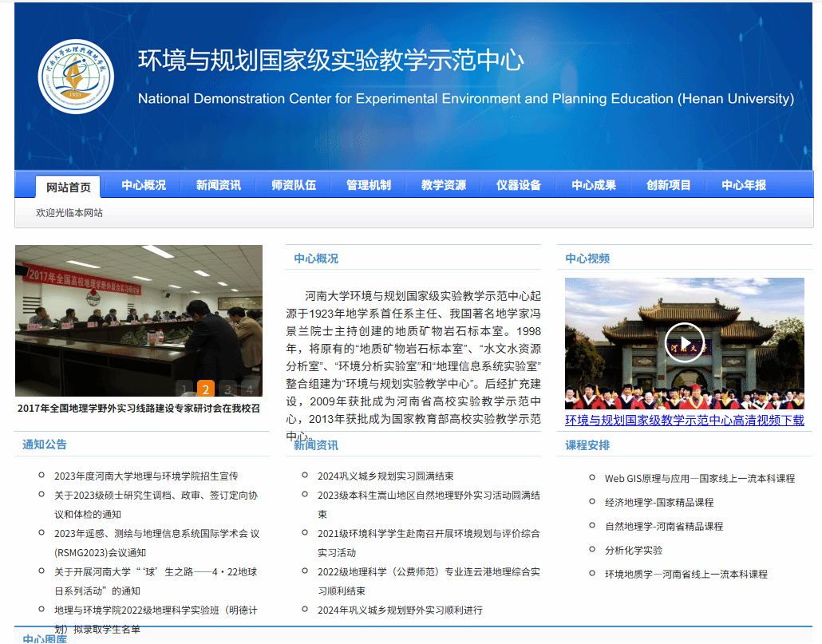This screenshot has width=822, height=644.
Task: Select carousel slide indicator 3
Action: (x=227, y=389)
